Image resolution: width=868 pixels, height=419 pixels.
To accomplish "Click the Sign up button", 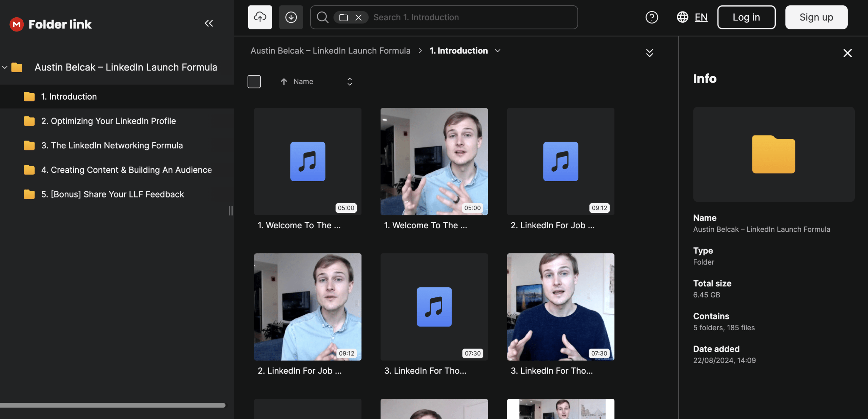I will click(816, 17).
